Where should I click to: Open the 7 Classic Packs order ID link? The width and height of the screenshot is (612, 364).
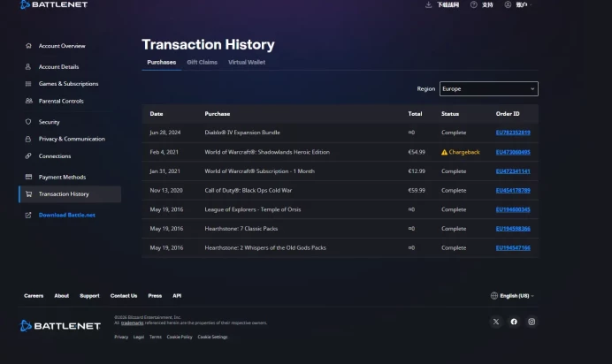point(513,228)
